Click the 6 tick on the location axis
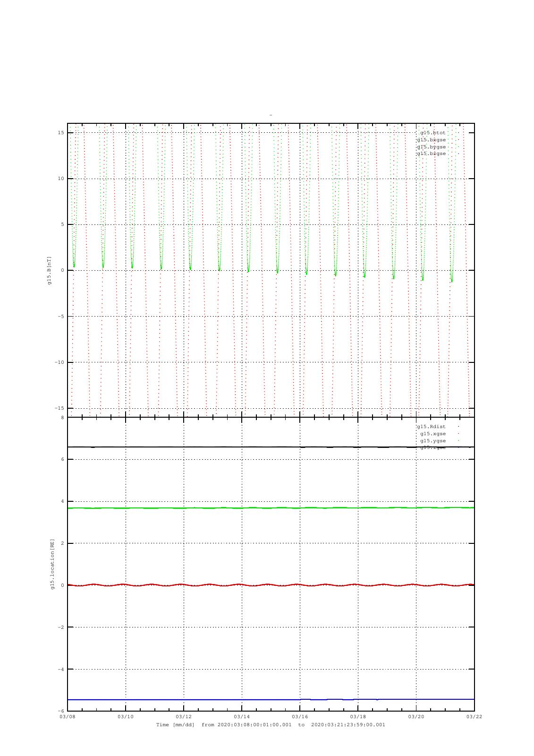The height and width of the screenshot is (756, 534). tap(62, 459)
